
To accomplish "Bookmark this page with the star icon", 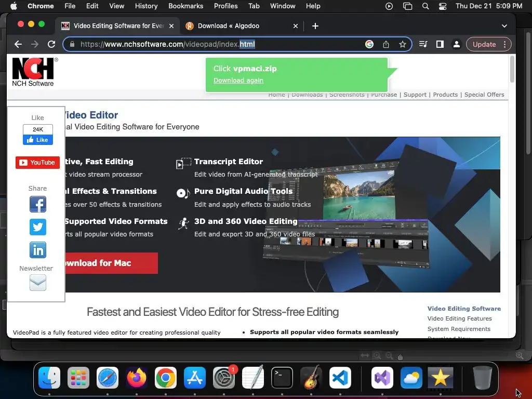I will point(403,44).
